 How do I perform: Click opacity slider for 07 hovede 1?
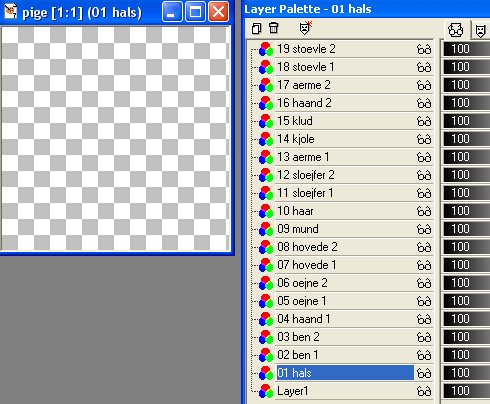466,265
